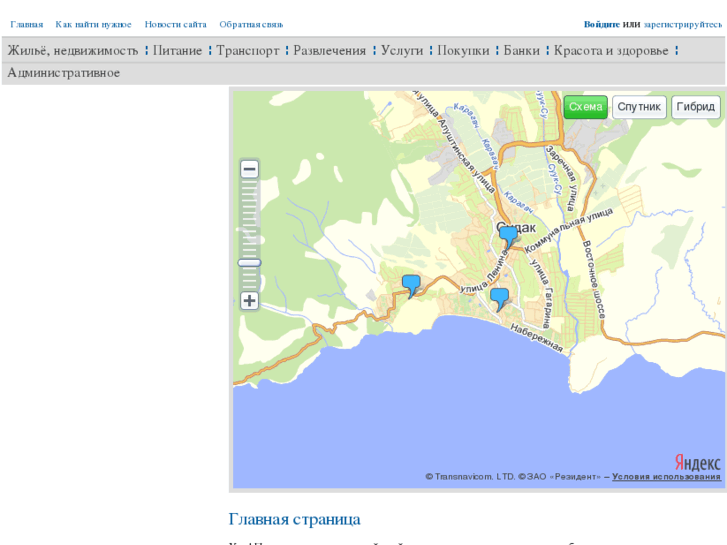727x545 pixels.
Task: Open Обратная связь link
Action: (x=251, y=25)
